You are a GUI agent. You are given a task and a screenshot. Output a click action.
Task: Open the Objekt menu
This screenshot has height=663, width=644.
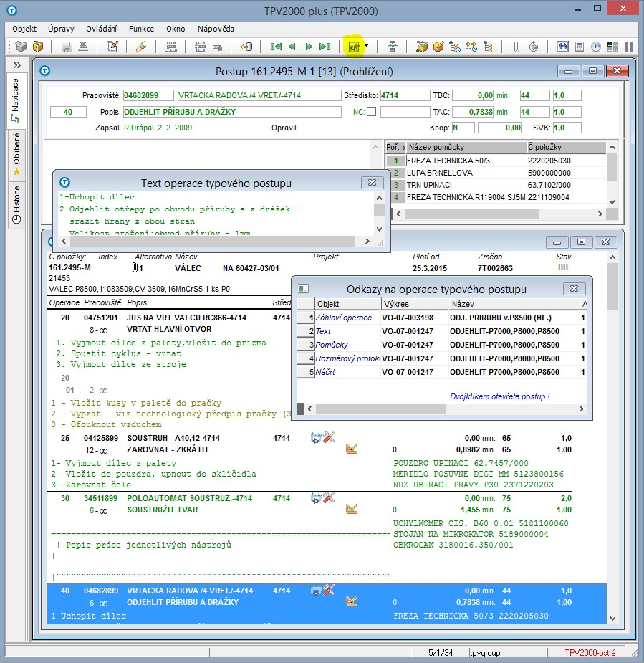[x=24, y=29]
